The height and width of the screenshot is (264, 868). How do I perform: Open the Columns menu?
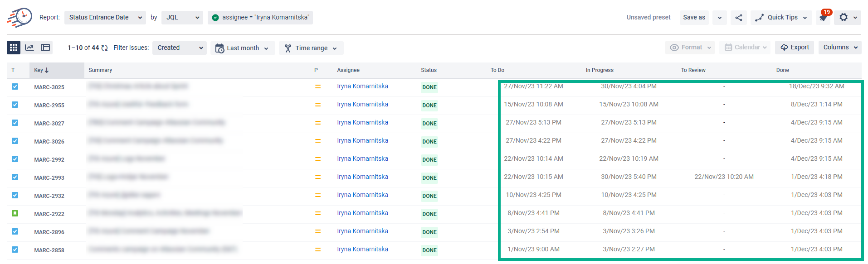point(840,48)
